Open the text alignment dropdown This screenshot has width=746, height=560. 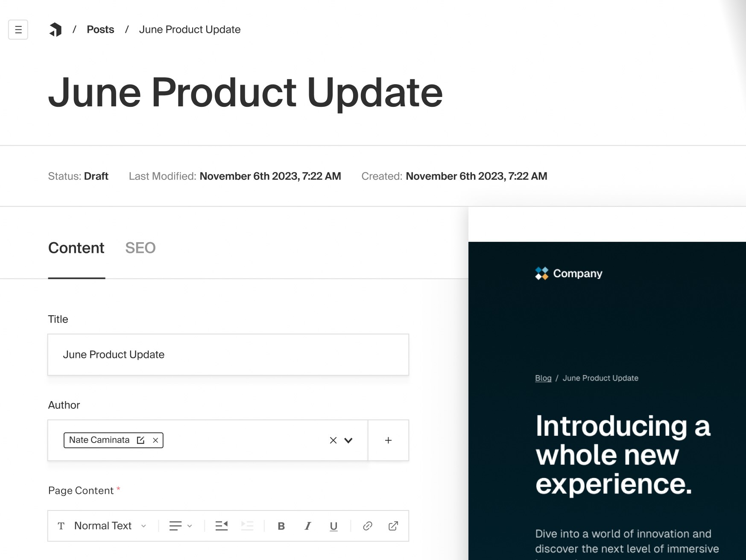181,526
